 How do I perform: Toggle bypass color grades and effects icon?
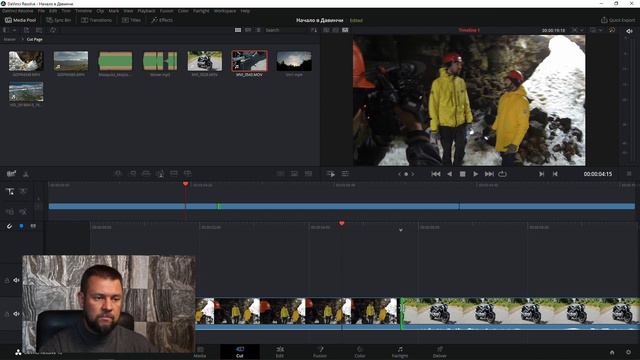pyautogui.click(x=612, y=30)
